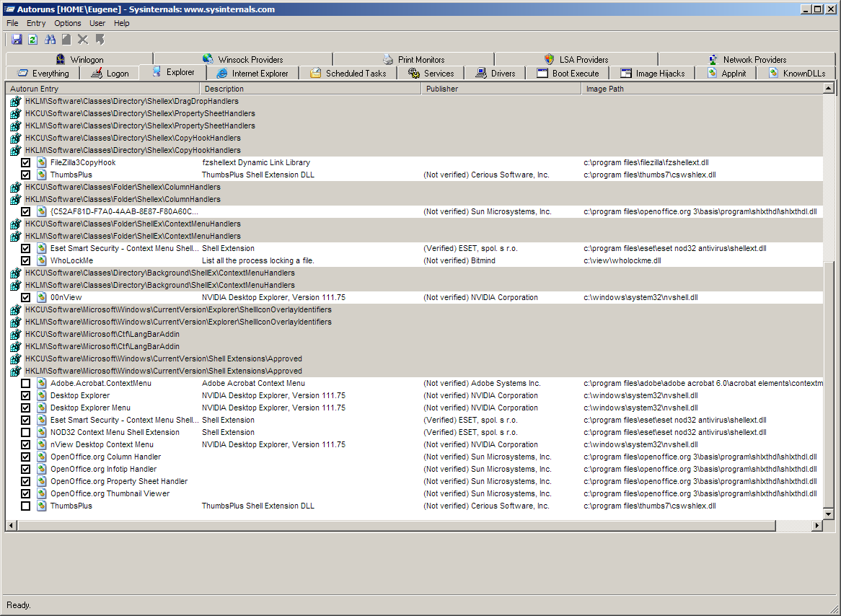Click the Jump To toolbar icon

(100, 39)
